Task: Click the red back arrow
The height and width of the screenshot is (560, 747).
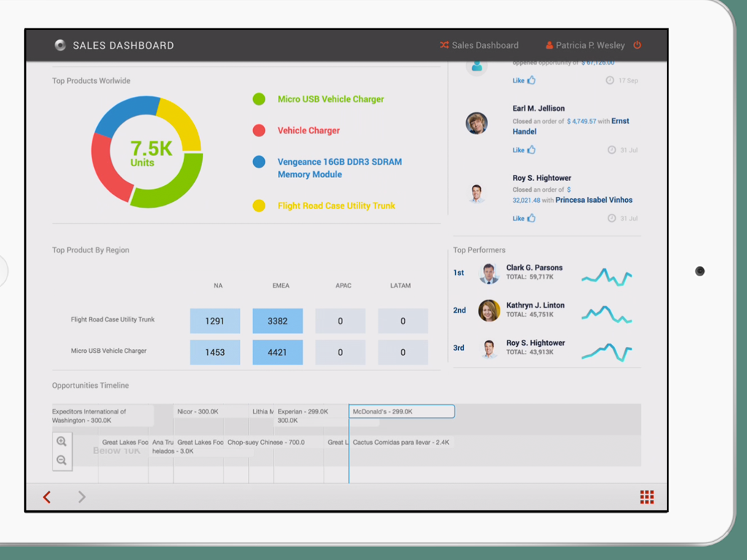Action: point(47,497)
